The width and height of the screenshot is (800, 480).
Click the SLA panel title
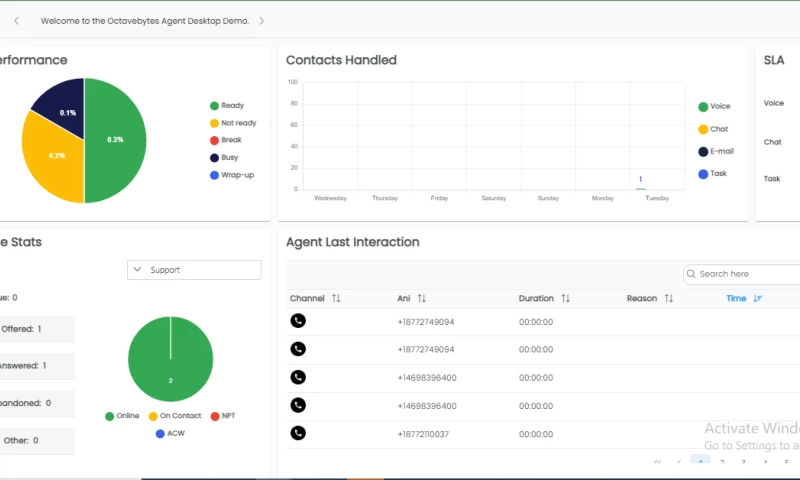click(x=773, y=60)
